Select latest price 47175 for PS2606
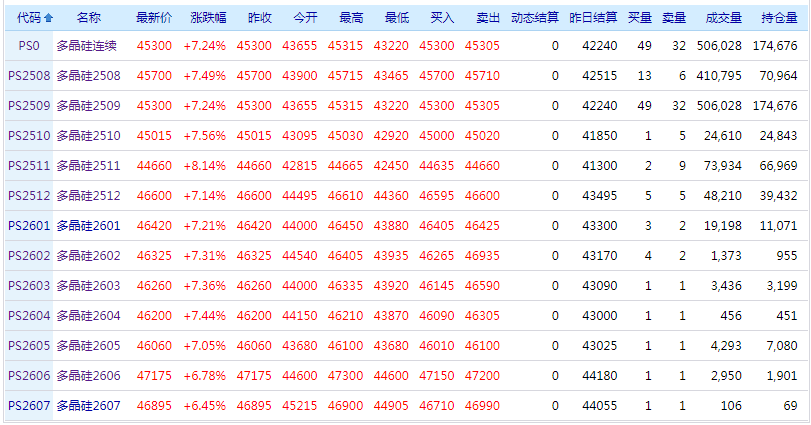Viewport: 811px width, 425px height. pos(154,375)
